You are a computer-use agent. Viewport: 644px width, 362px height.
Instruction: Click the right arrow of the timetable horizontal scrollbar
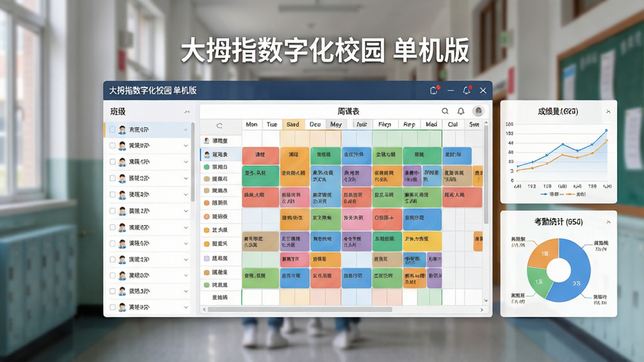tap(482, 310)
